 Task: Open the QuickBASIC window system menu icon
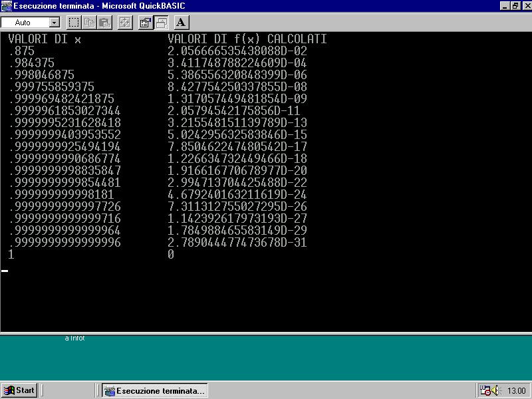pyautogui.click(x=7, y=6)
